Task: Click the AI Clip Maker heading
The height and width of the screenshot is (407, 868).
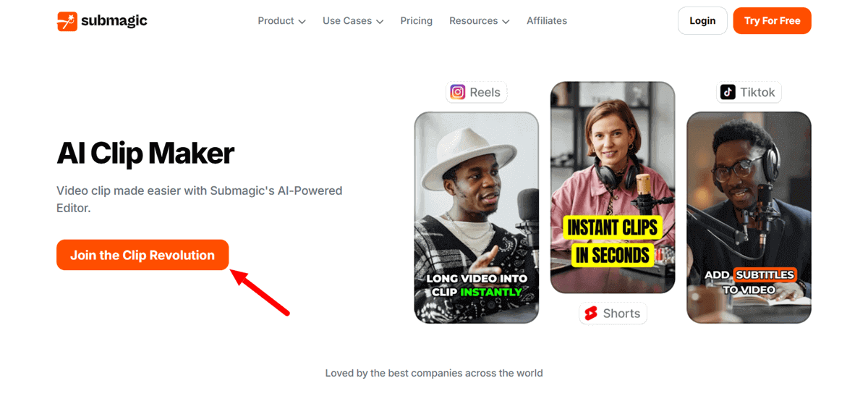Action: [145, 153]
